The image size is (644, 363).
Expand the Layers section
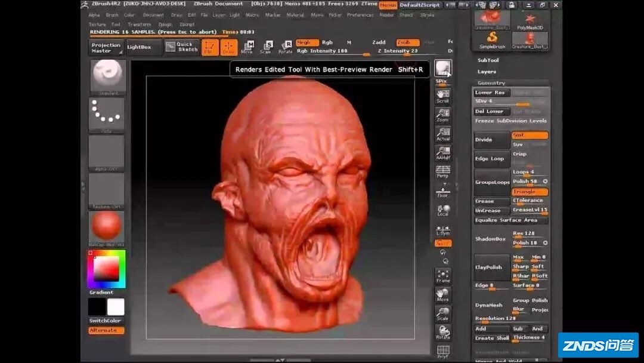487,72
